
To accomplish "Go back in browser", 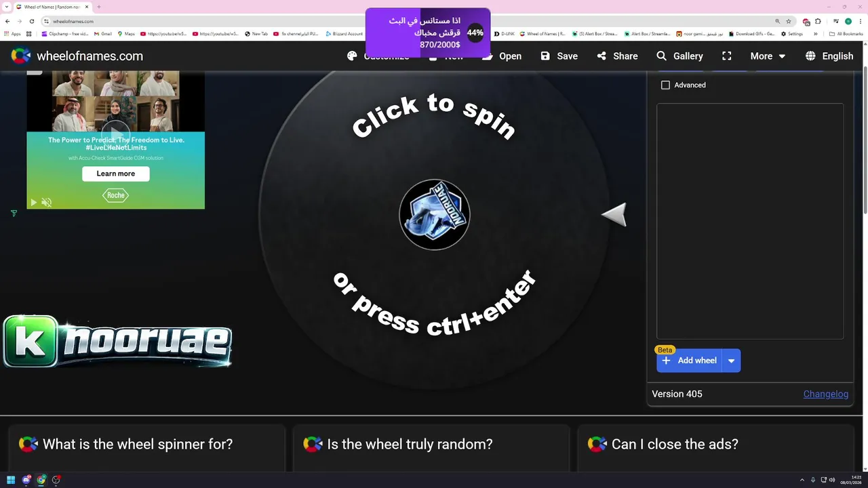I will (7, 21).
